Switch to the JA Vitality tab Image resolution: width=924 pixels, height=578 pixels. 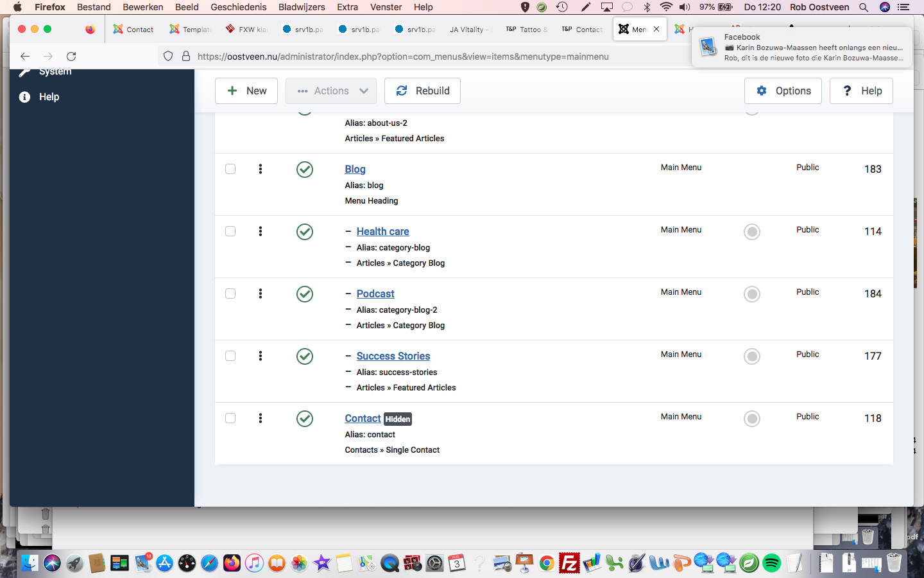coord(470,30)
